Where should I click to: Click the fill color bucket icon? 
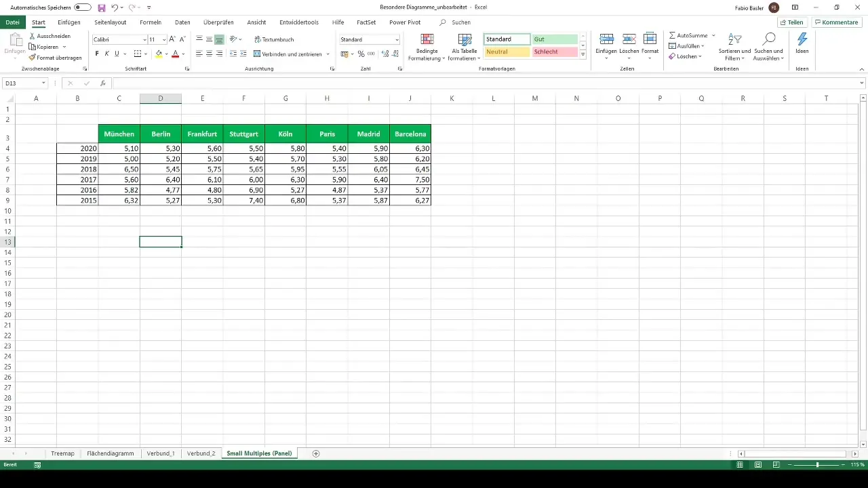point(159,54)
